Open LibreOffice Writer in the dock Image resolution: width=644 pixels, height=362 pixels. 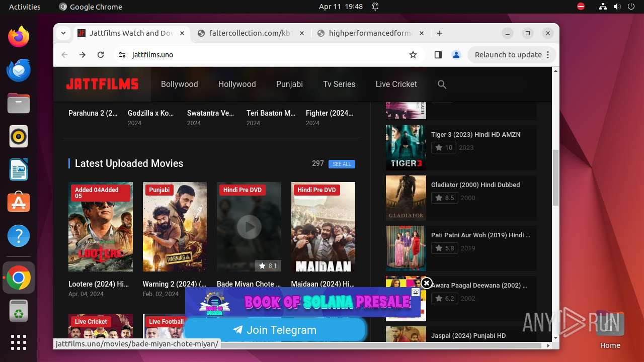[19, 169]
